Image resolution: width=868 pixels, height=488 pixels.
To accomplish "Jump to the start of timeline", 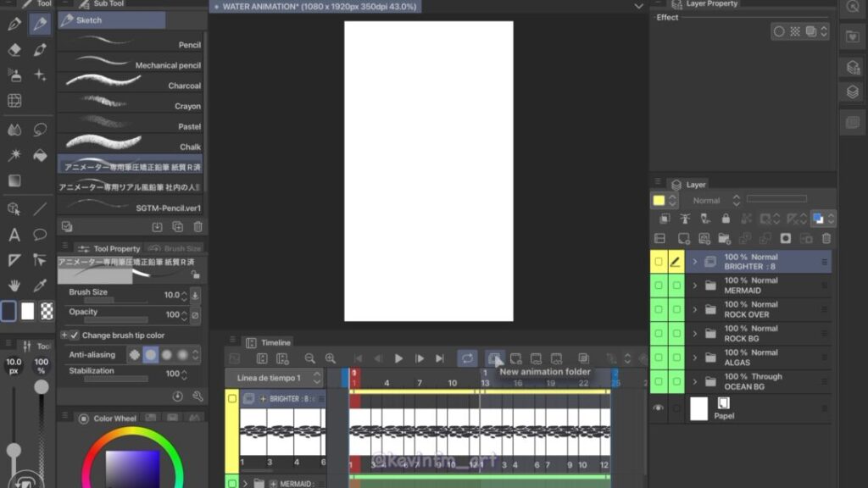I will (x=359, y=358).
